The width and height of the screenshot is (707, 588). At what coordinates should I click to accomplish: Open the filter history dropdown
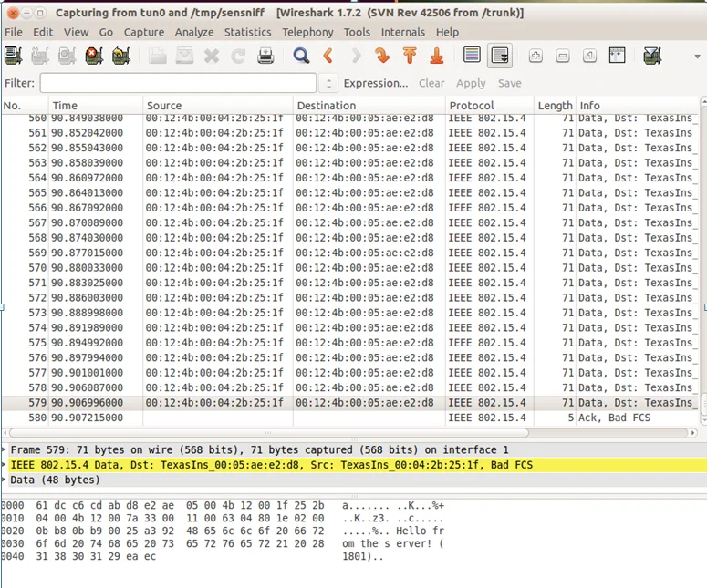point(328,83)
